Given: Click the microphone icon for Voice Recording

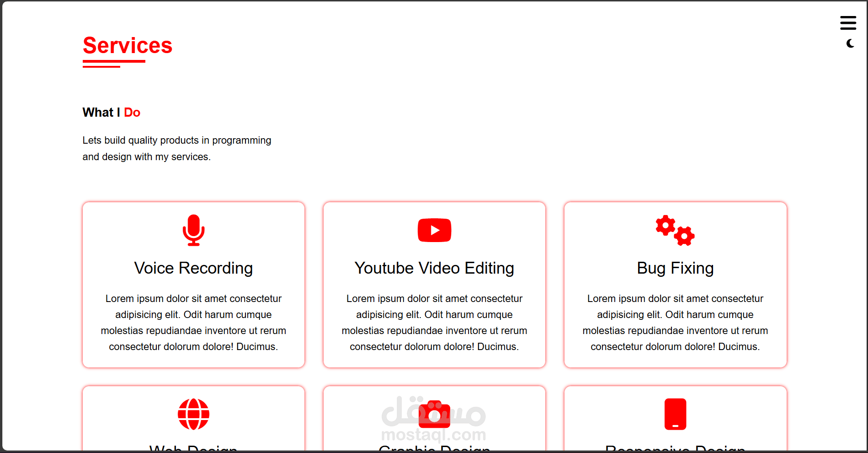Looking at the screenshot, I should (194, 230).
